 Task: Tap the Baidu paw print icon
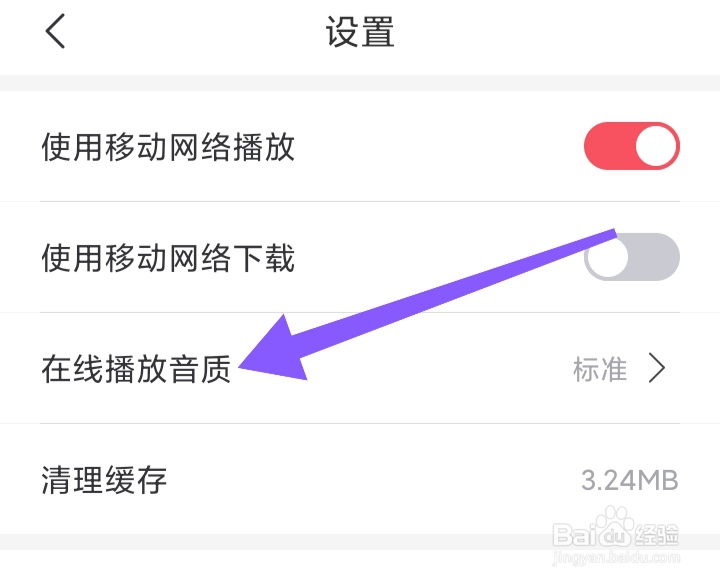[613, 528]
